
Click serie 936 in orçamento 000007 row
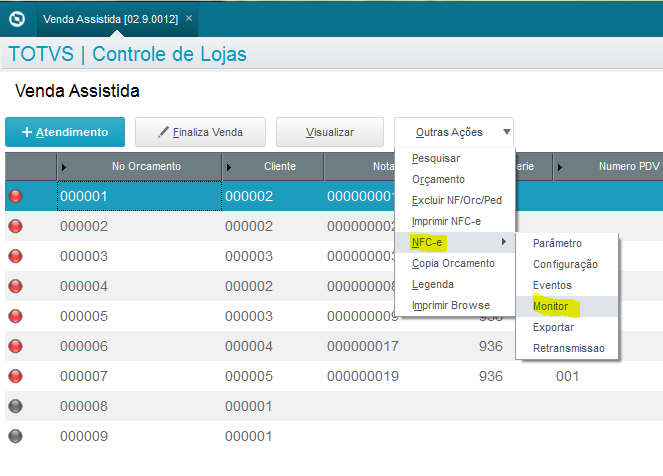coord(490,376)
